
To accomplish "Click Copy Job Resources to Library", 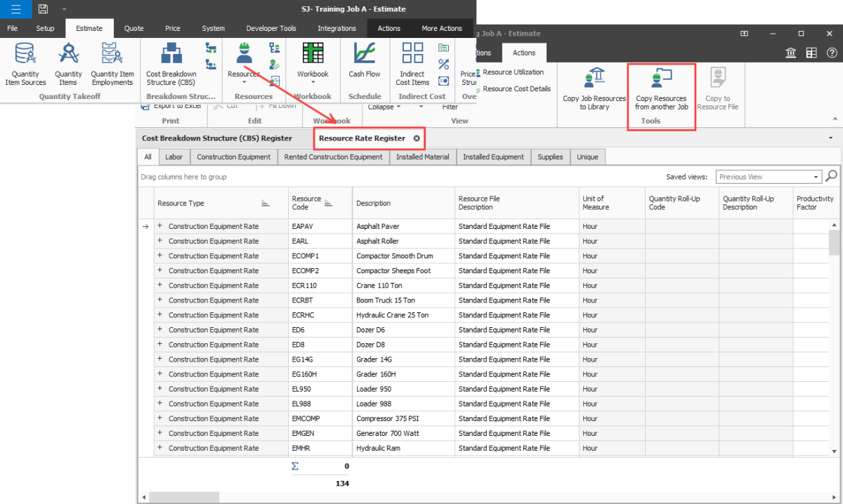I will pyautogui.click(x=594, y=92).
